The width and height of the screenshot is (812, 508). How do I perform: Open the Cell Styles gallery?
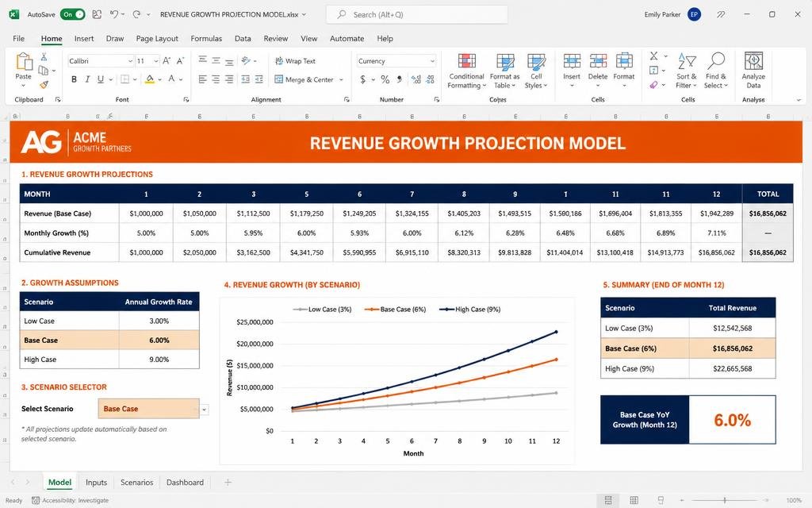click(x=536, y=71)
